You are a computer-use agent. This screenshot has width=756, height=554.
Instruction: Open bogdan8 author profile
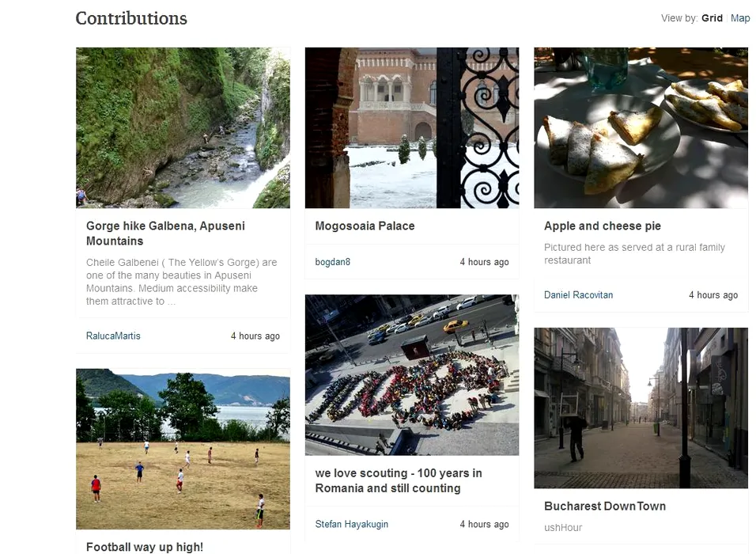tap(332, 262)
